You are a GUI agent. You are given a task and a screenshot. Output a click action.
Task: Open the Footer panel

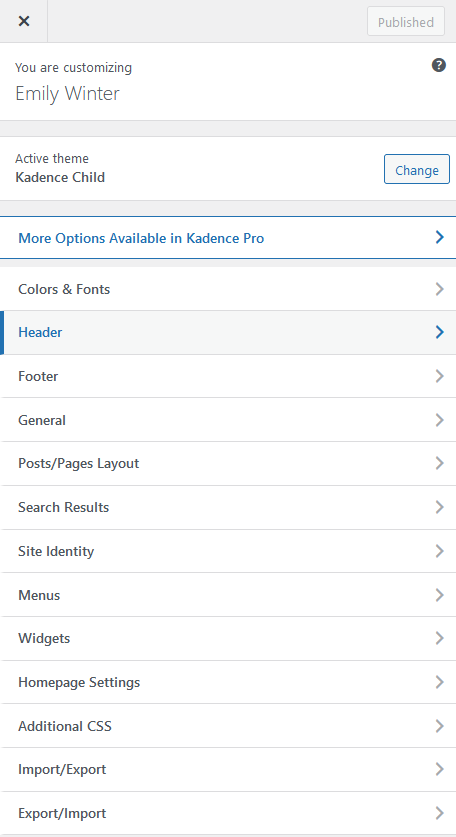[228, 376]
